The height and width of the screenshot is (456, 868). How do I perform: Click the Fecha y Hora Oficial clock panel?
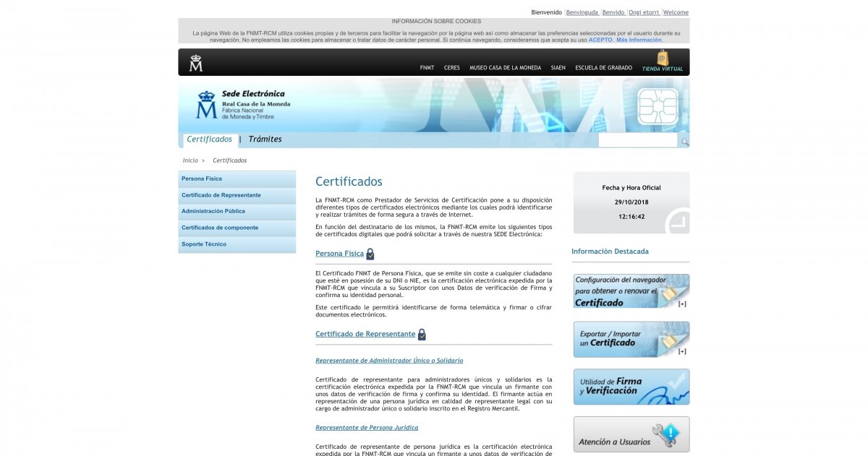pos(631,202)
